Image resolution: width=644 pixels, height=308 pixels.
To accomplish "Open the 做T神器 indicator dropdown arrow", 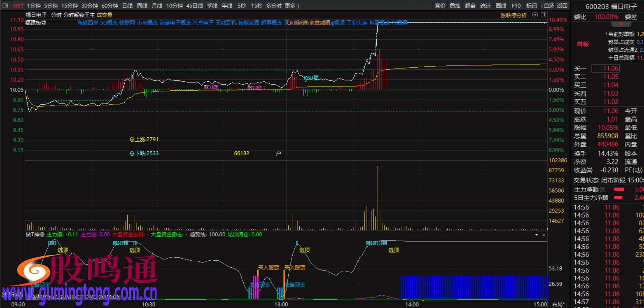I will tap(537, 235).
